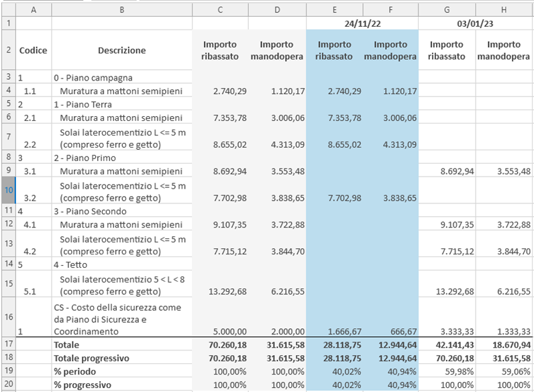The height and width of the screenshot is (392, 534).
Task: Click the Codice header cell
Action: (x=34, y=50)
